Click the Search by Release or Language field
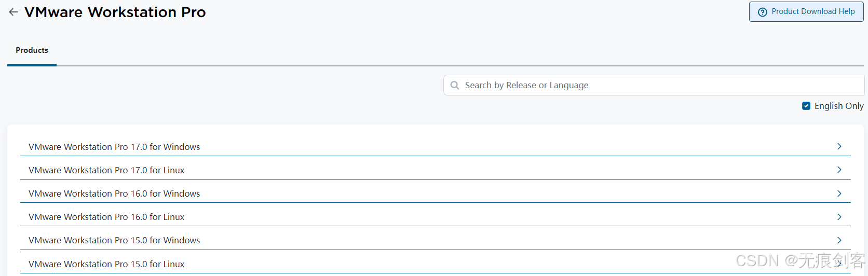This screenshot has width=868, height=276. click(x=654, y=85)
